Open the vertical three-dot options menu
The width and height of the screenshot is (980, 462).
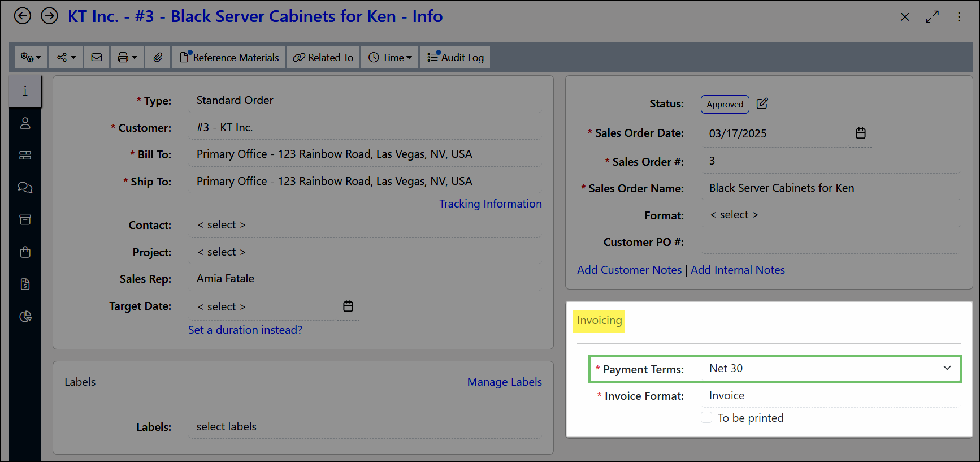click(x=959, y=17)
